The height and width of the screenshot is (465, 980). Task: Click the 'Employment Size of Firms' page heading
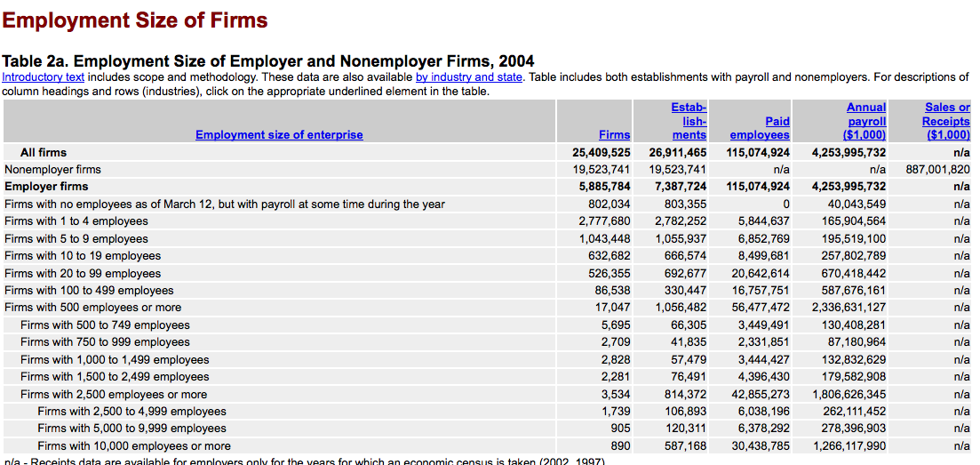click(x=135, y=20)
